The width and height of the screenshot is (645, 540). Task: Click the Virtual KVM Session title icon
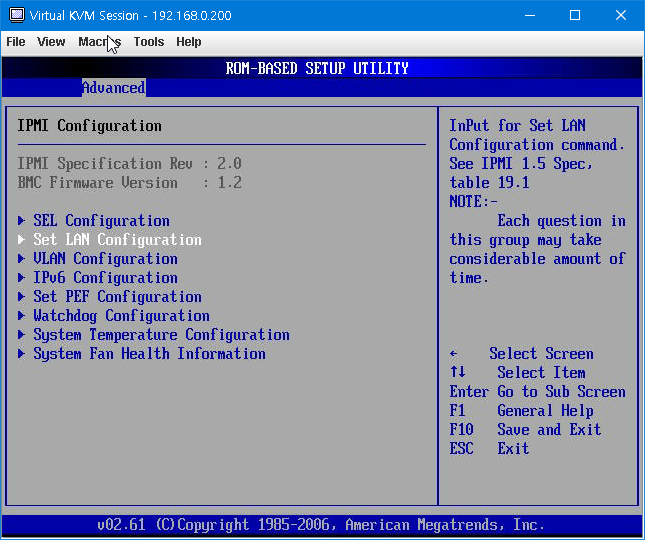click(x=17, y=15)
